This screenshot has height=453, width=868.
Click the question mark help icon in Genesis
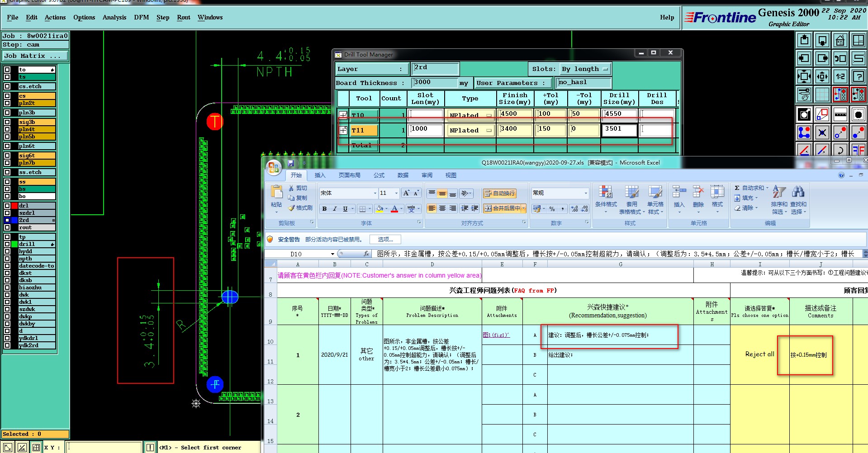(x=858, y=76)
